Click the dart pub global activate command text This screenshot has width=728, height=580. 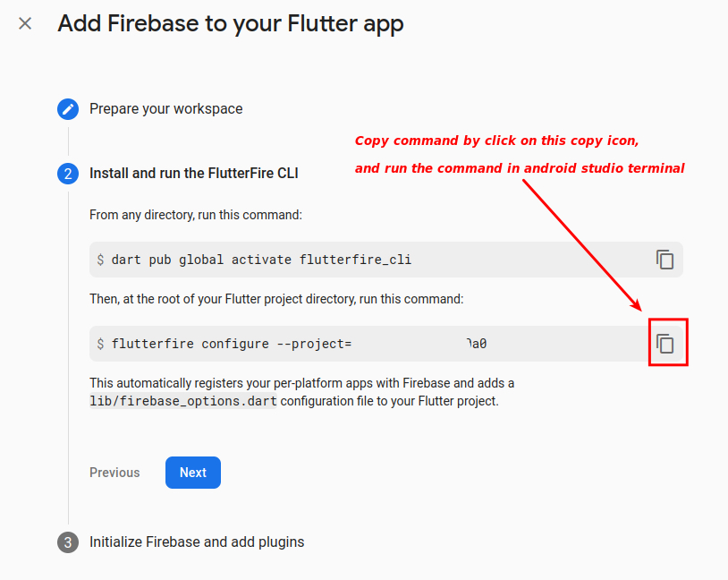tap(261, 260)
